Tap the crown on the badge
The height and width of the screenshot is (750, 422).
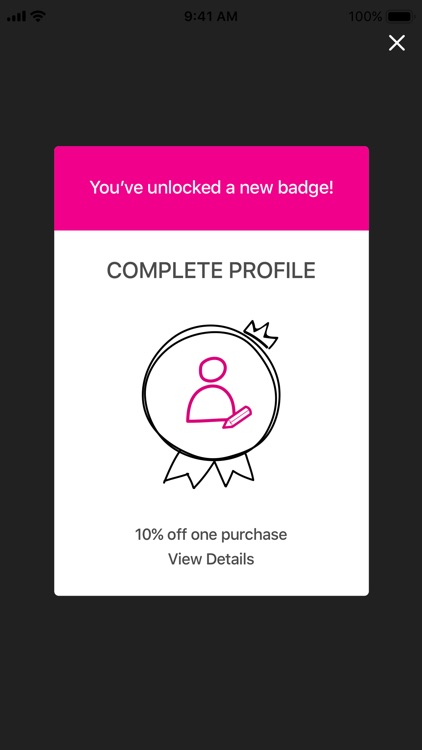coord(261,334)
